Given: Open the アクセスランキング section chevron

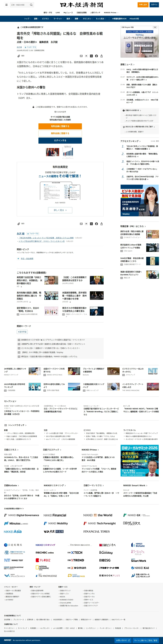Looking at the screenshot, I should click(140, 141).
